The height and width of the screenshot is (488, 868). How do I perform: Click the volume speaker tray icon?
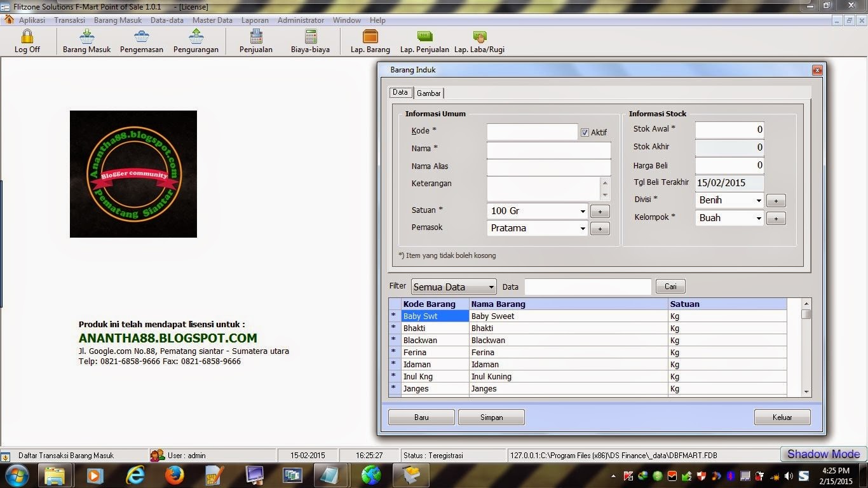(x=789, y=475)
